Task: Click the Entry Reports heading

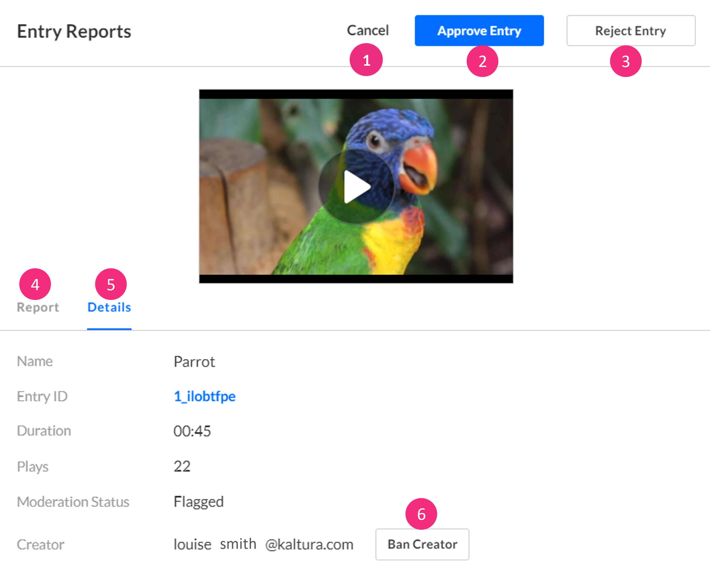Action: coord(74,31)
